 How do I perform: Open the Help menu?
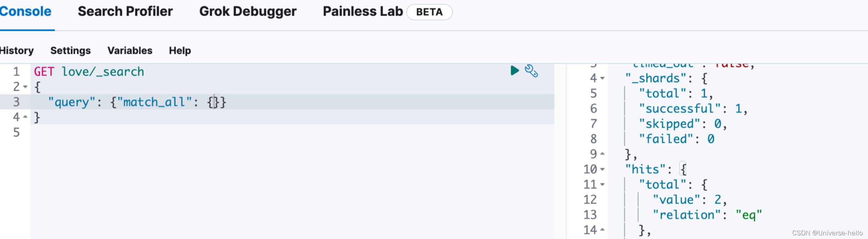(180, 51)
